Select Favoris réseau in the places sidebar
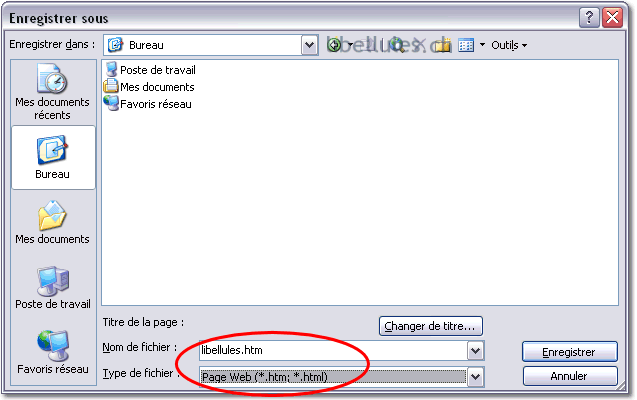 coord(53,352)
